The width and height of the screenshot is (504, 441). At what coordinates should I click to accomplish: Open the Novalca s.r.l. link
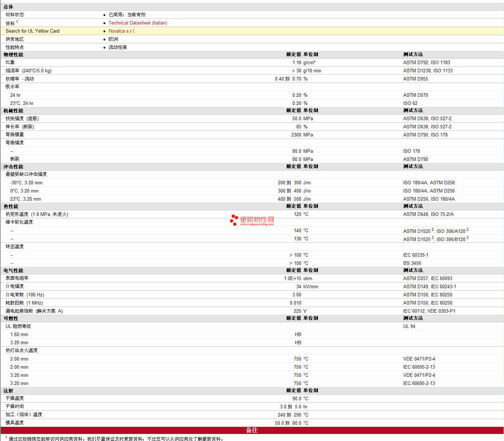[x=122, y=31]
